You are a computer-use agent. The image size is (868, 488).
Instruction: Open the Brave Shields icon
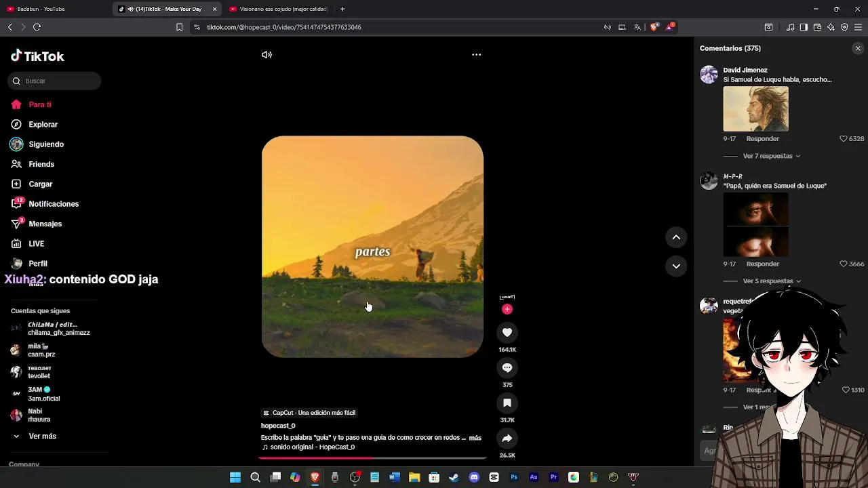pos(654,27)
